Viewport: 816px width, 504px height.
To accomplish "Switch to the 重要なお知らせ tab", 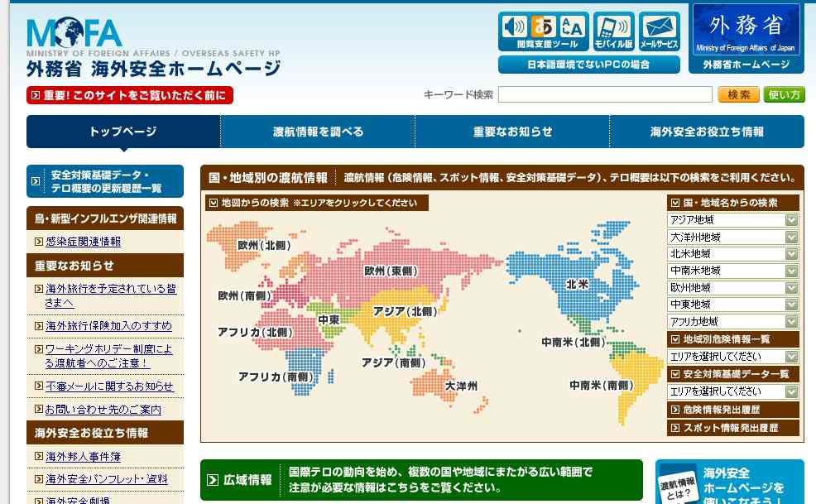I will [x=512, y=132].
